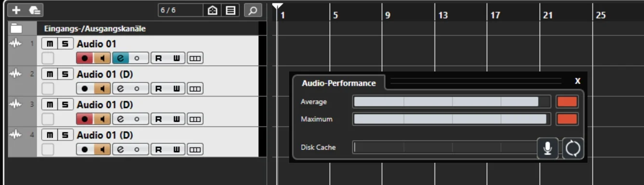Click the Maximum overload red indicator

[x=567, y=119]
